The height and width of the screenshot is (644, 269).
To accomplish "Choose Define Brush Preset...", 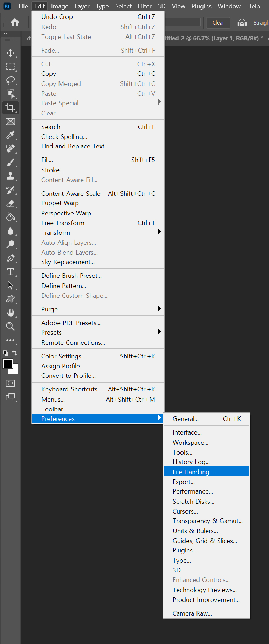I will 98,276.
